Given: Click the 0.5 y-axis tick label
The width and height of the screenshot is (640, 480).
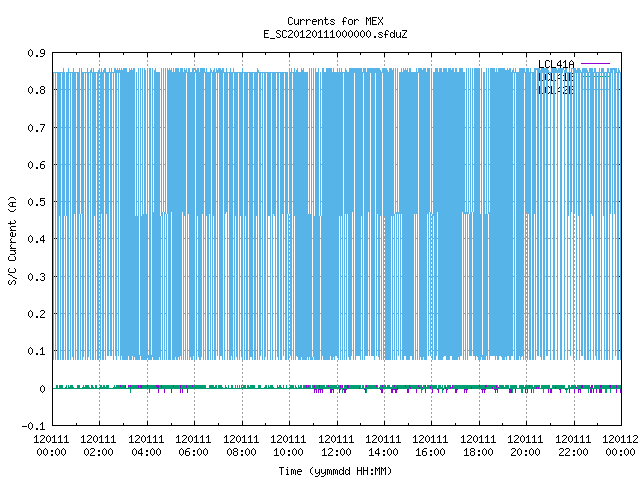Looking at the screenshot, I should click(x=37, y=202).
